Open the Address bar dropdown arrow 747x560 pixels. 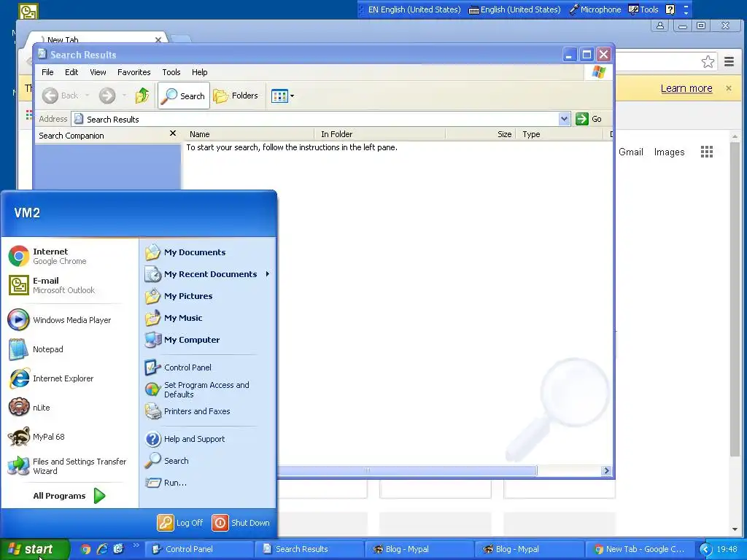pyautogui.click(x=564, y=119)
